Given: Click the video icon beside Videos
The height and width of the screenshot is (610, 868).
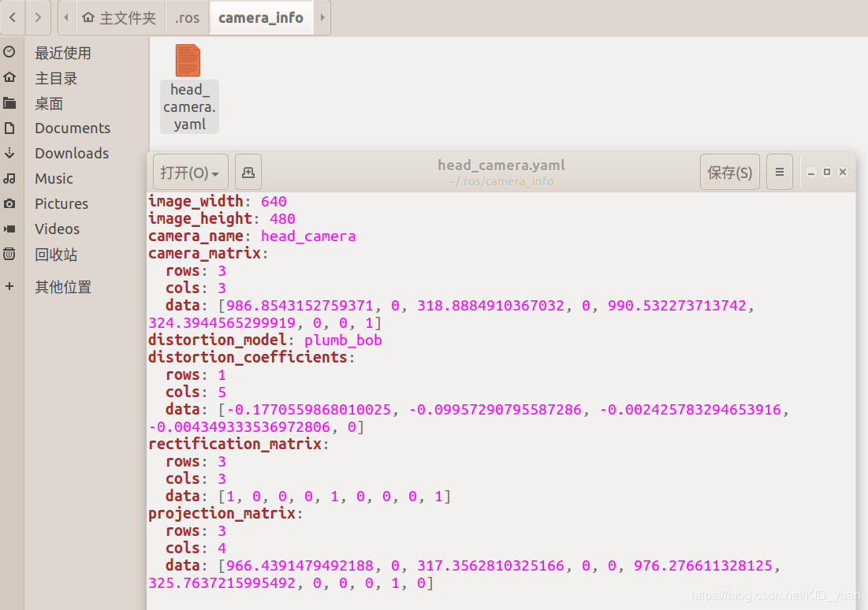Looking at the screenshot, I should point(9,229).
